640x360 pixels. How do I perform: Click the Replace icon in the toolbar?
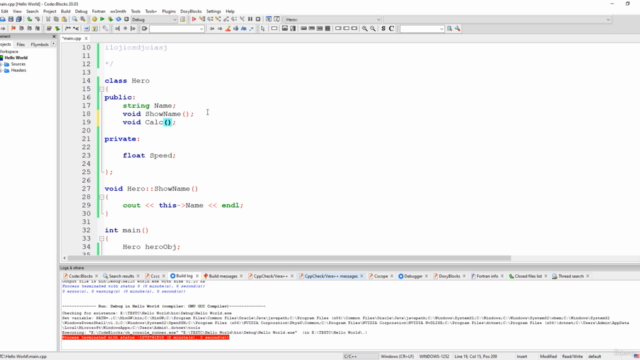tap(83, 19)
